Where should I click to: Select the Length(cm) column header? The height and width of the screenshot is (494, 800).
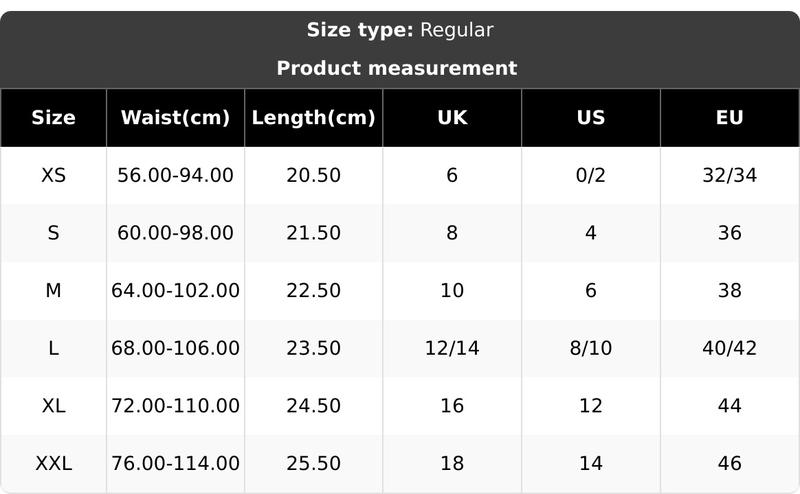click(313, 117)
